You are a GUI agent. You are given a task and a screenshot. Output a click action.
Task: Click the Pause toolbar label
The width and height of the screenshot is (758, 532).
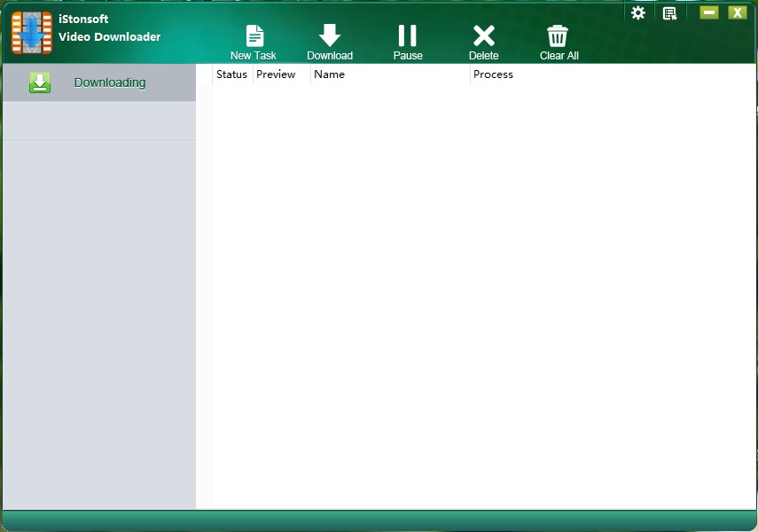pyautogui.click(x=408, y=54)
